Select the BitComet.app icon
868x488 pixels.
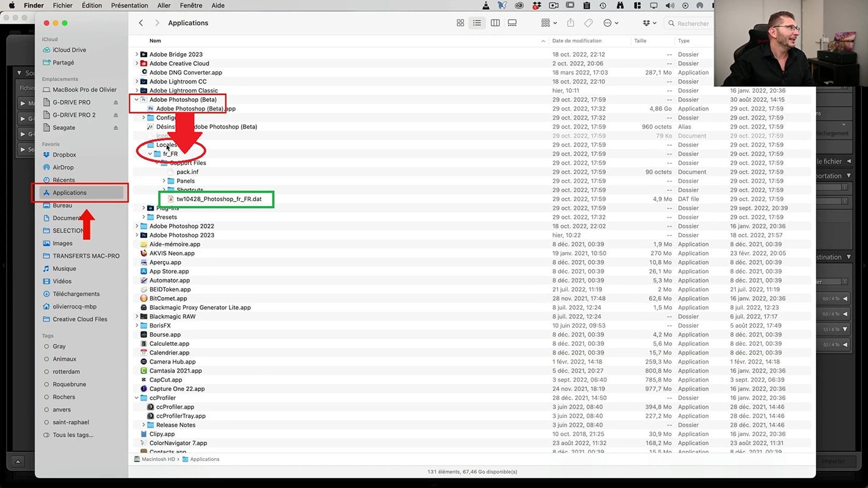144,298
